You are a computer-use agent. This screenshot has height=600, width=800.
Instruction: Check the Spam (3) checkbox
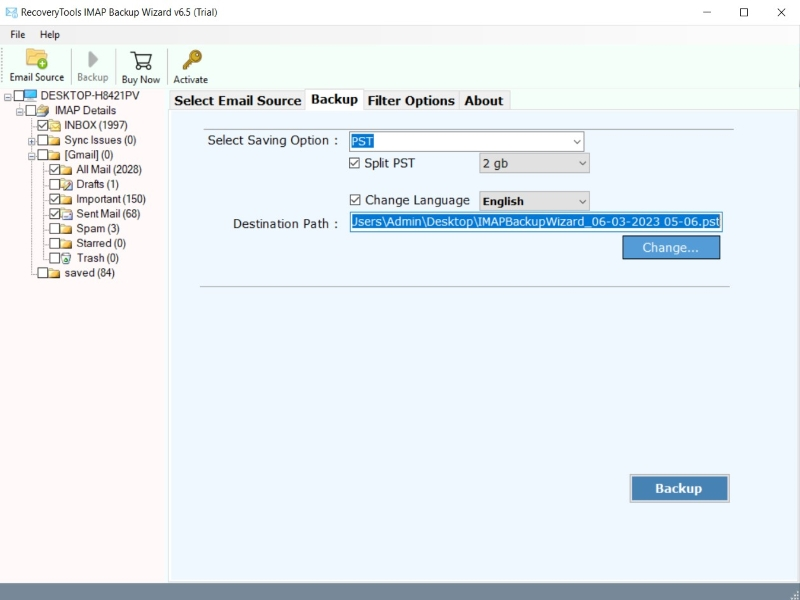pyautogui.click(x=55, y=229)
